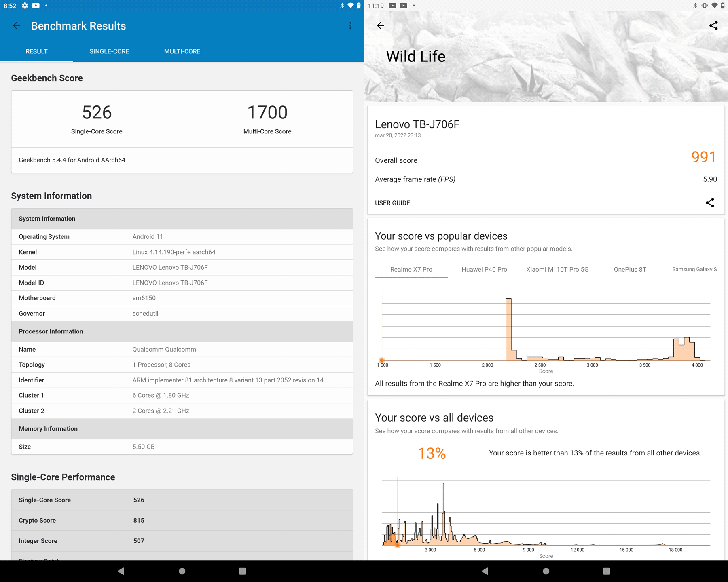
Task: Switch to the SINGLE-CORE tab
Action: [109, 51]
